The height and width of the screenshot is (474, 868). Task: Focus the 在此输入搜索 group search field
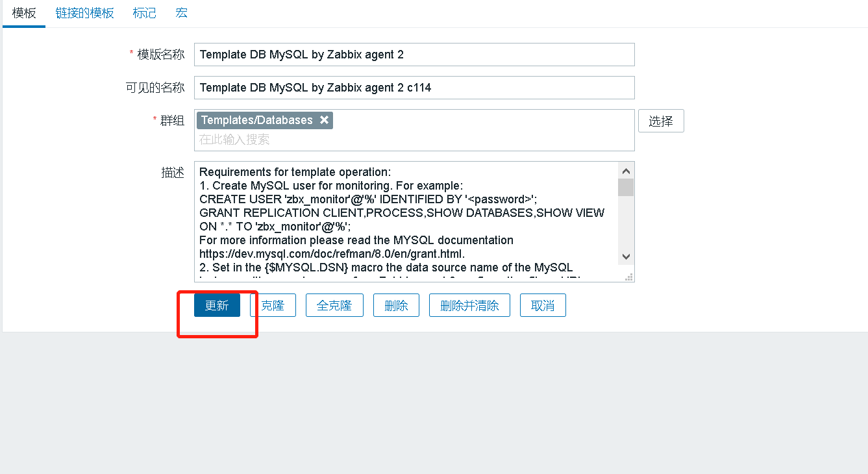coord(414,140)
